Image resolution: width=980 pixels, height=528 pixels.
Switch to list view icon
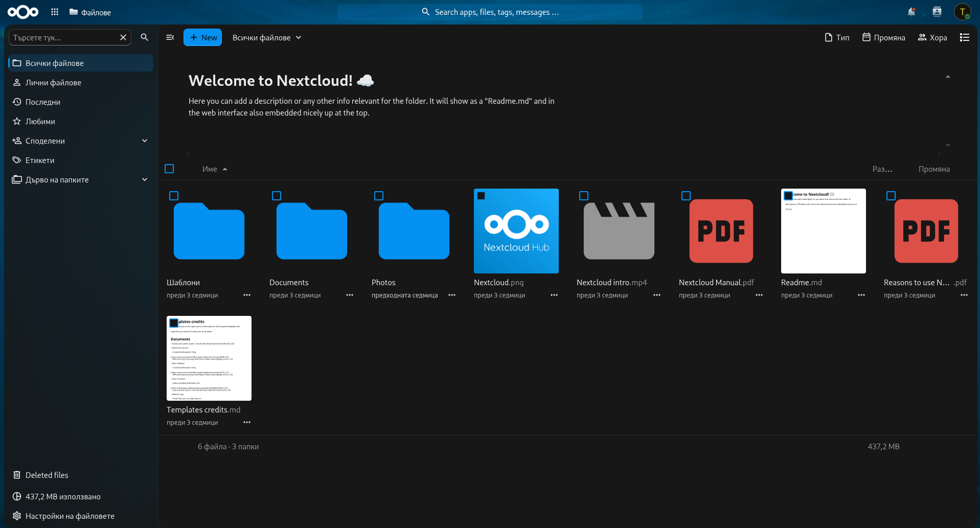[x=965, y=37]
